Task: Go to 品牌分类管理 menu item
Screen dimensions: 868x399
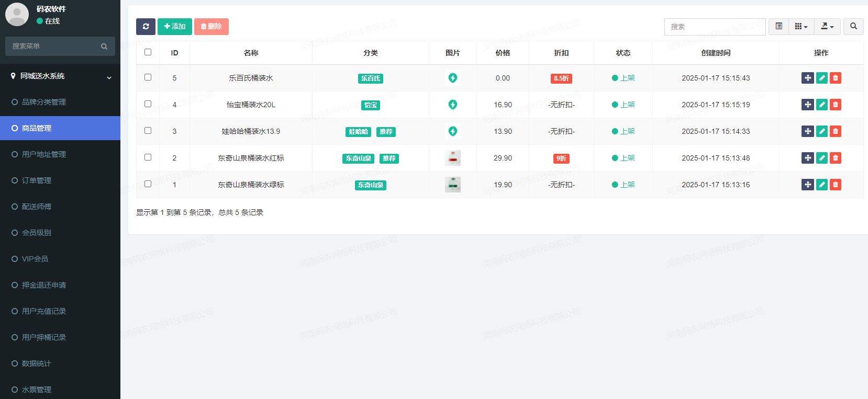Action: (44, 102)
